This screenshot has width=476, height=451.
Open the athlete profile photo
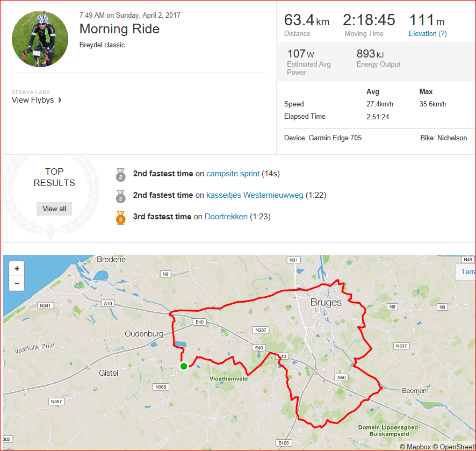40,39
